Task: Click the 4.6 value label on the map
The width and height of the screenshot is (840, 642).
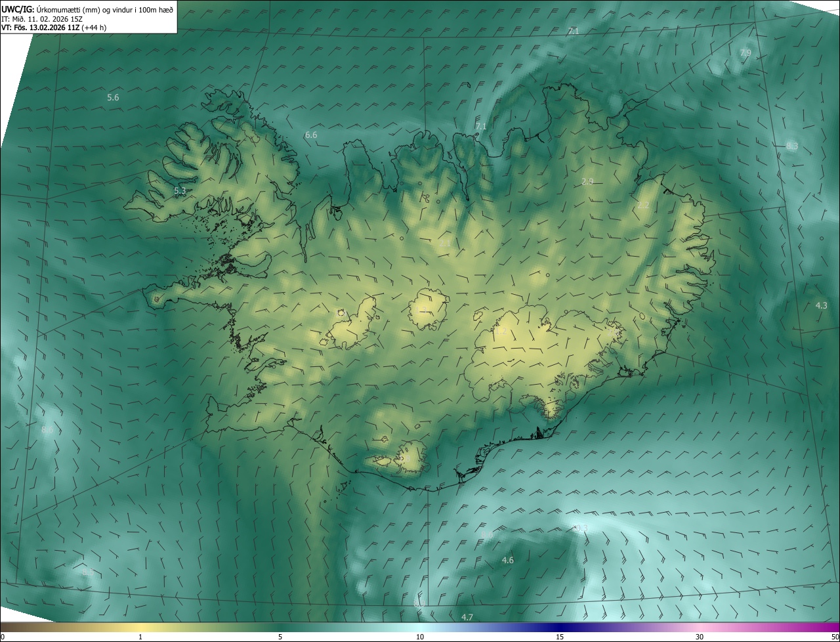Action: 507,560
